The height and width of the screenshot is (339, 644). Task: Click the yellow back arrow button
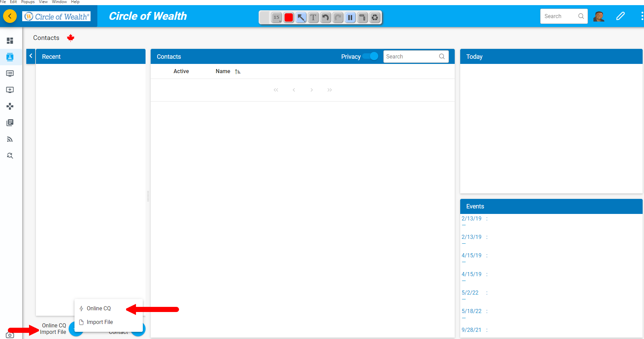pos(10,16)
